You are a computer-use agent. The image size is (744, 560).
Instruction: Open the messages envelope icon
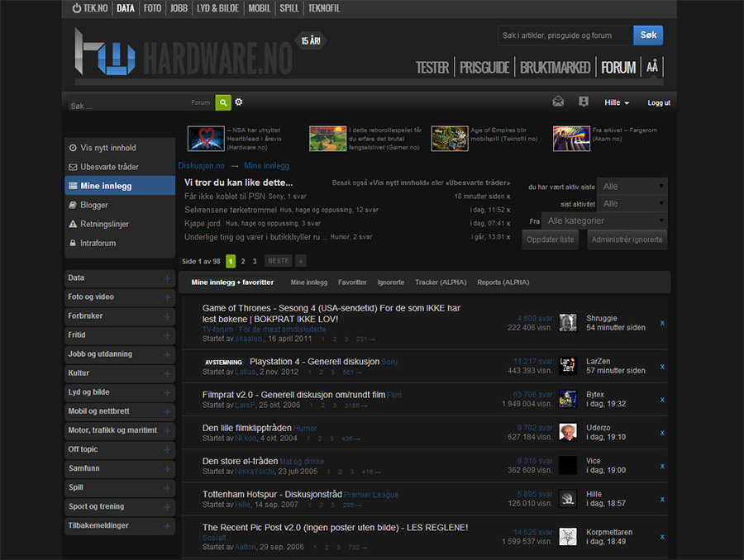click(x=559, y=102)
